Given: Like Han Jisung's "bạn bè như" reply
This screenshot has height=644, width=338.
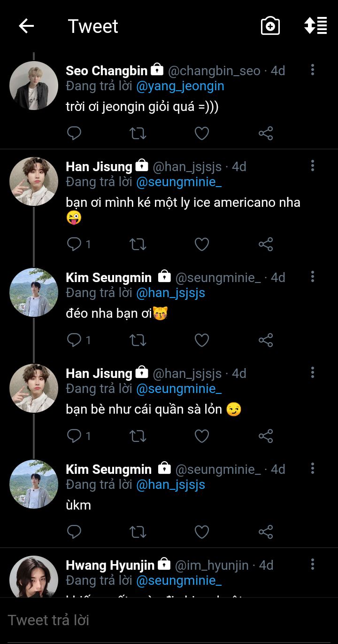Looking at the screenshot, I should pos(202,436).
